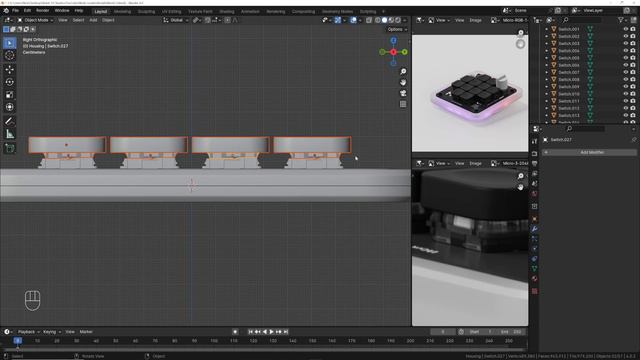Click the timeline End frame field
This screenshot has height=360, width=640.
coord(512,332)
